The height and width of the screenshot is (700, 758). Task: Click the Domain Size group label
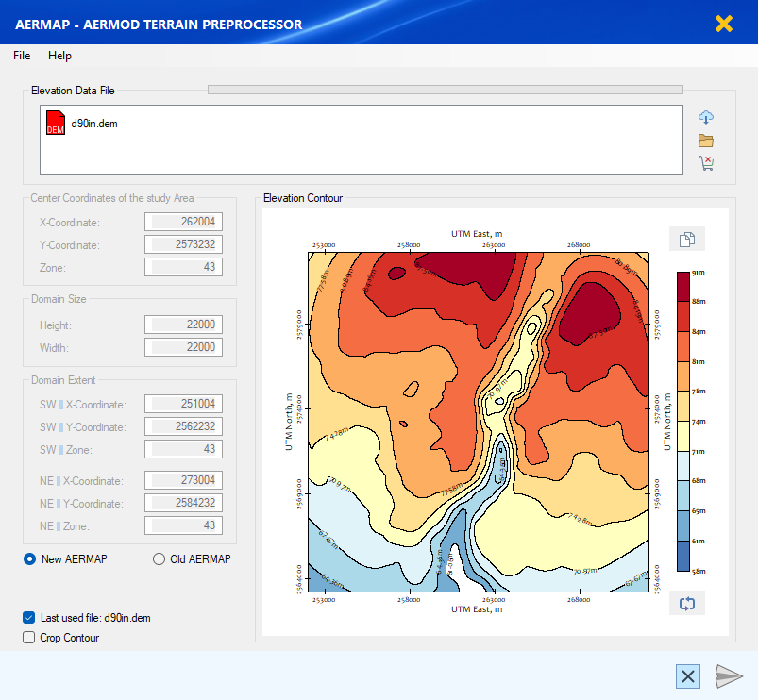click(59, 299)
